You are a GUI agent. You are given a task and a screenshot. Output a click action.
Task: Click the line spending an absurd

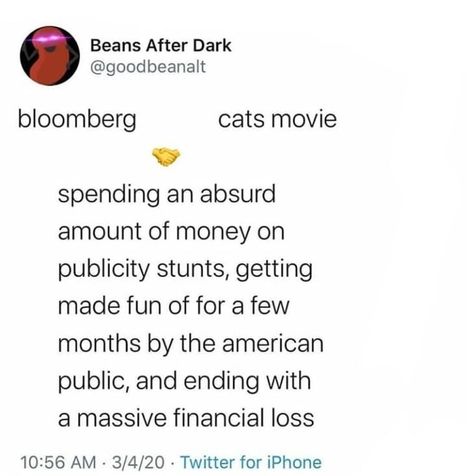click(x=166, y=196)
